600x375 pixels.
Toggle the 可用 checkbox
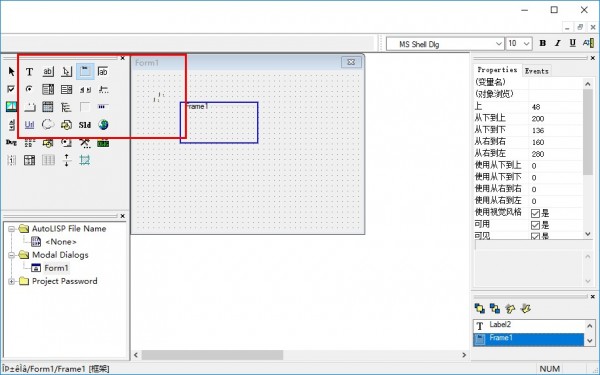click(x=535, y=225)
